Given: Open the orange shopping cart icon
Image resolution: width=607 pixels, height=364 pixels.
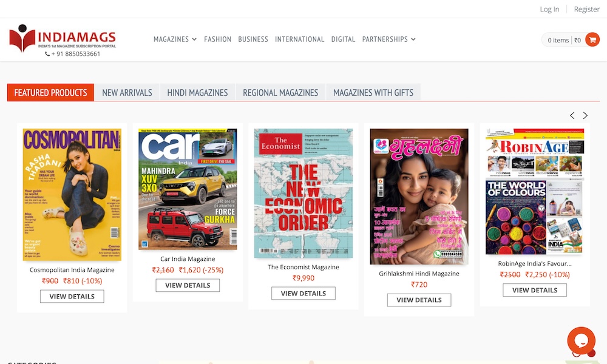Looking at the screenshot, I should (x=592, y=39).
